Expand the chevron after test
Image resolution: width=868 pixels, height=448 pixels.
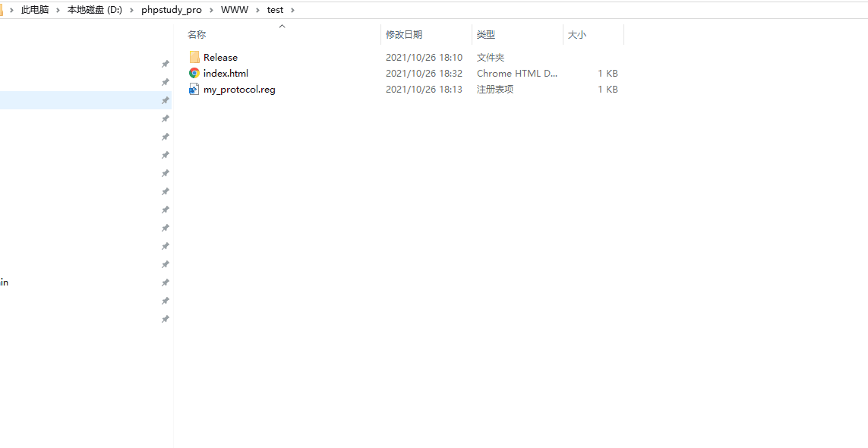292,10
